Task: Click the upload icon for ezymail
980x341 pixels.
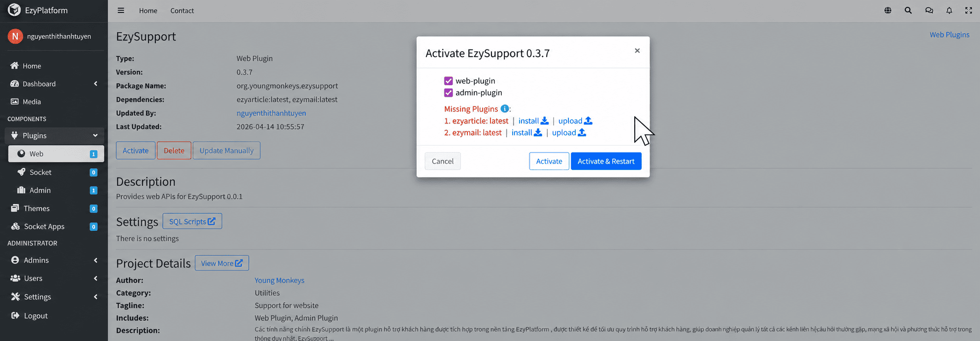Action: click(582, 133)
